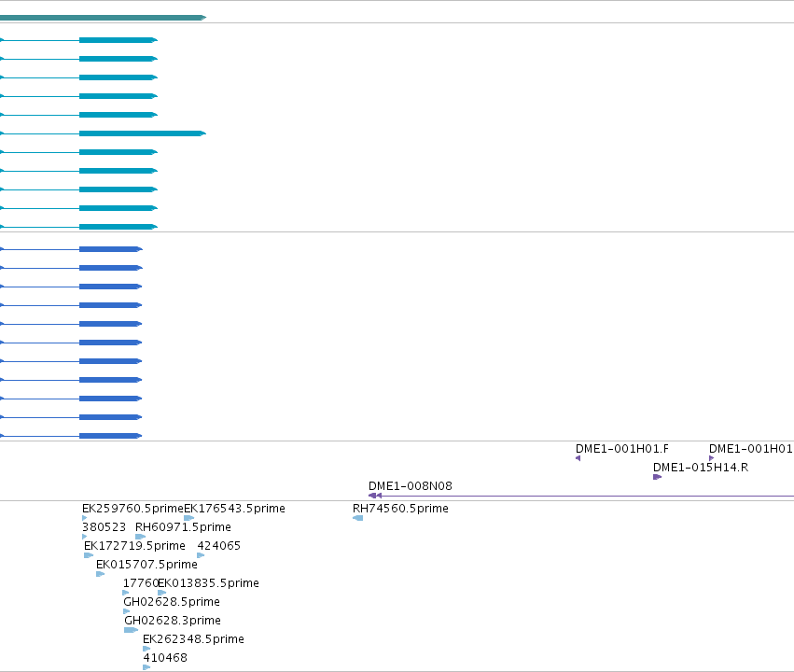Select the DME1-001H01.F label
This screenshot has height=672, width=794.
point(621,449)
